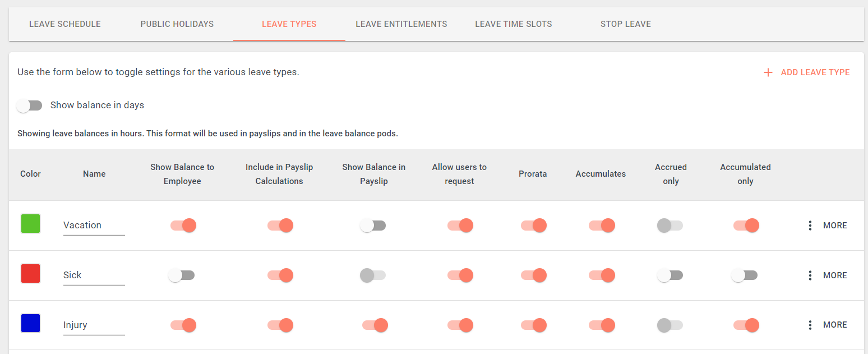Image resolution: width=868 pixels, height=354 pixels.
Task: Click the Allow users to request header
Action: click(459, 174)
